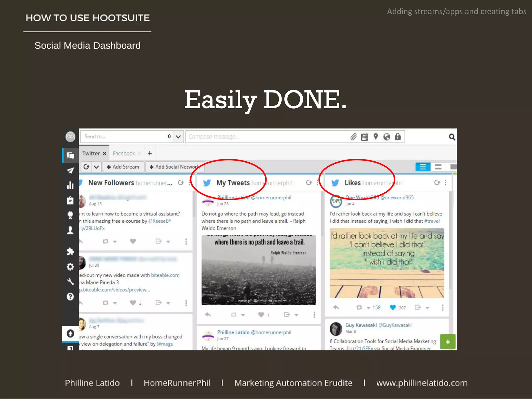Close the Twitter tab
The image size is (532, 399).
tap(104, 153)
